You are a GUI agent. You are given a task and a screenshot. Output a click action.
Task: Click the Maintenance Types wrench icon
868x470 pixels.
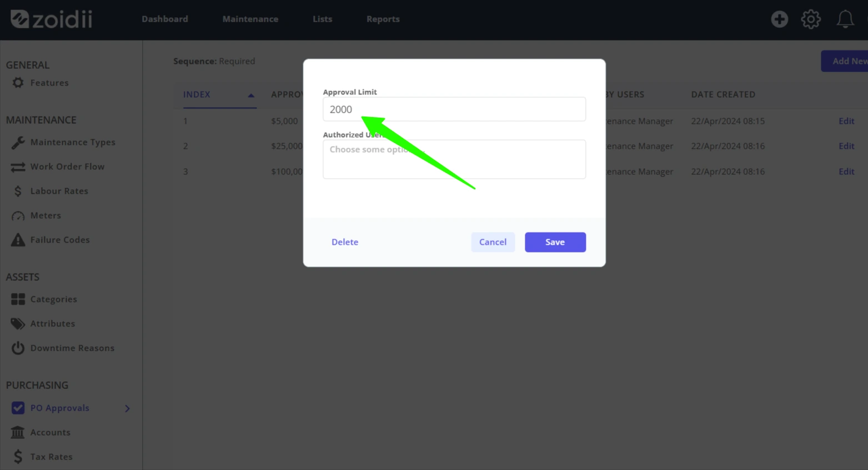(x=18, y=142)
